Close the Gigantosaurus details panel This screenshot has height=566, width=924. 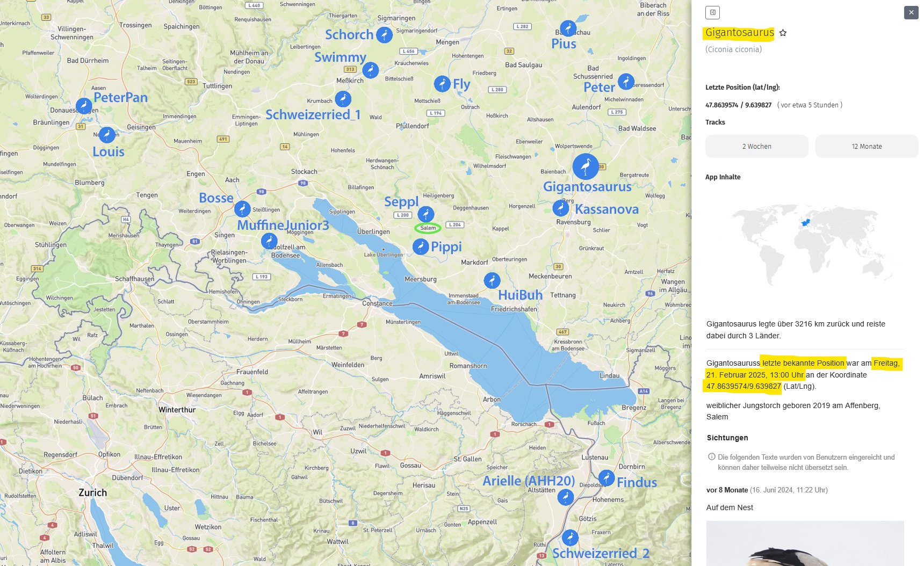(x=911, y=12)
